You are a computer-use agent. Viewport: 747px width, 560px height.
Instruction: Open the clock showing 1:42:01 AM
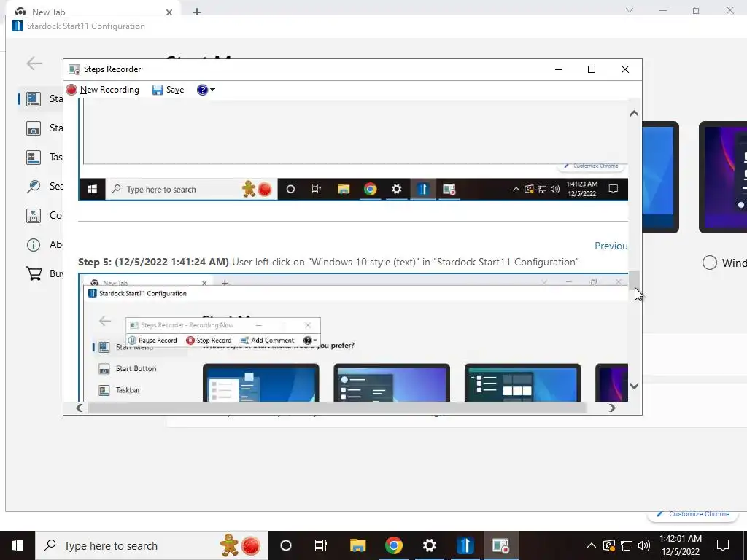[x=681, y=545]
